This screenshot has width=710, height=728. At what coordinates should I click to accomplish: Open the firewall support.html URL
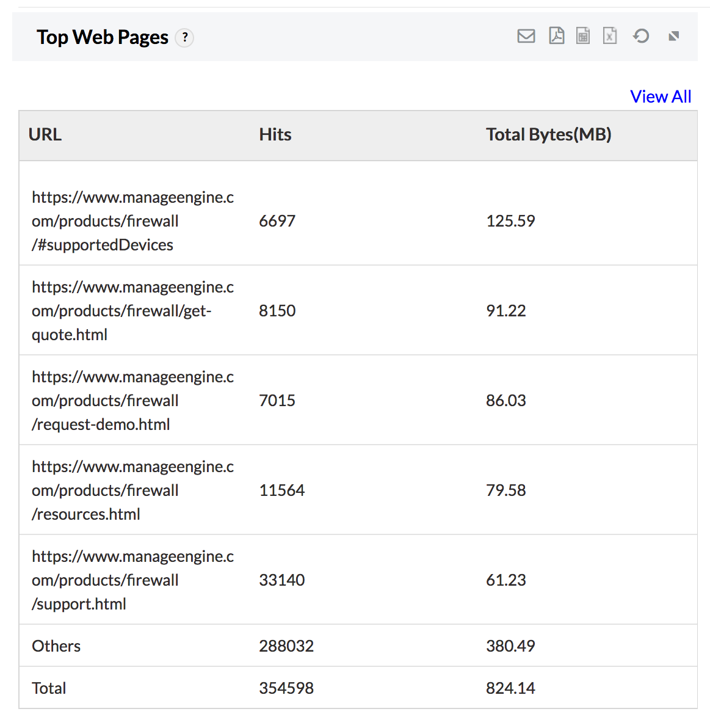point(132,580)
